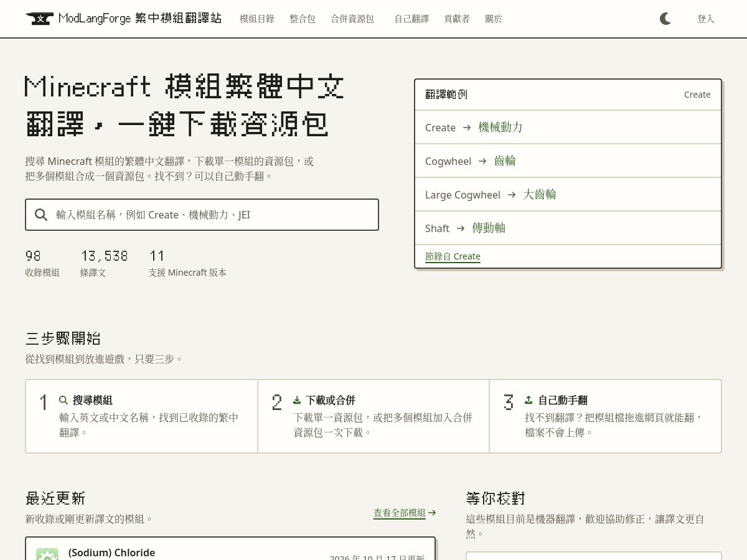
Task: Click the 13,538 條譯文 statistic
Action: (x=104, y=264)
